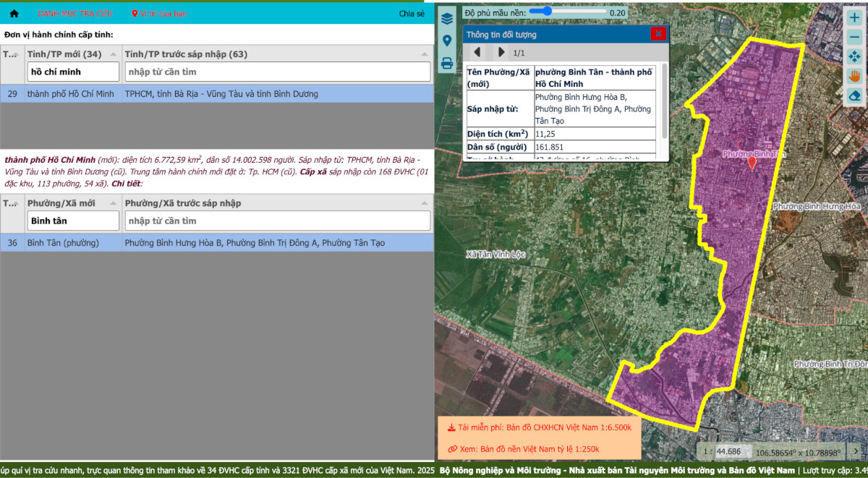Sort by Tỉnh/TP mới (34) column arrow
The height and width of the screenshot is (478, 868).
pos(112,54)
